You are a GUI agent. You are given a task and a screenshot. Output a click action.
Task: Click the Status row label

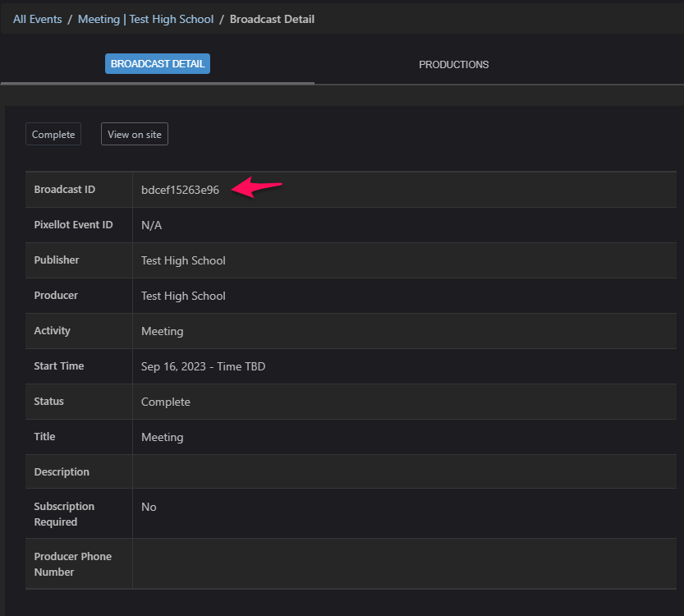pyautogui.click(x=49, y=402)
